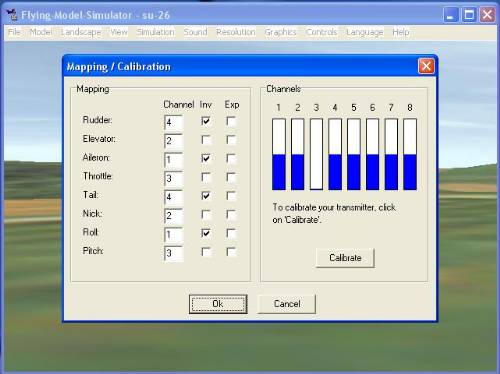Click channel 5 level bar
This screenshot has width=500, height=374.
(x=354, y=154)
